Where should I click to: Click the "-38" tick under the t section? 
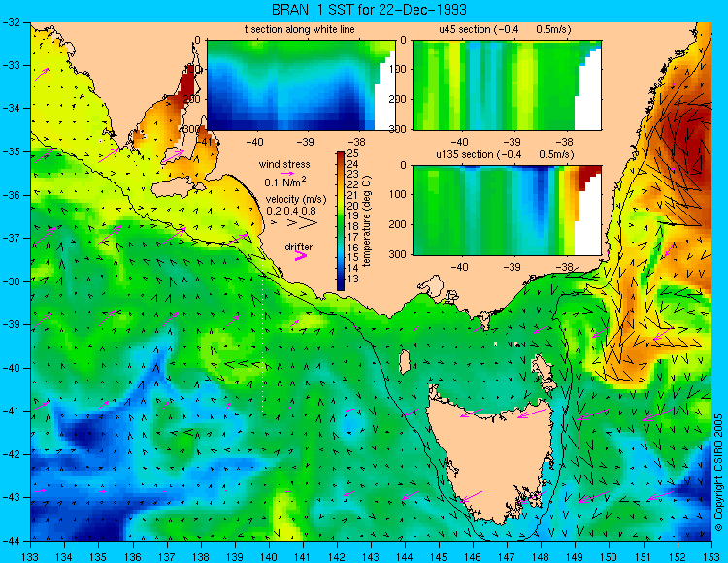tap(358, 142)
